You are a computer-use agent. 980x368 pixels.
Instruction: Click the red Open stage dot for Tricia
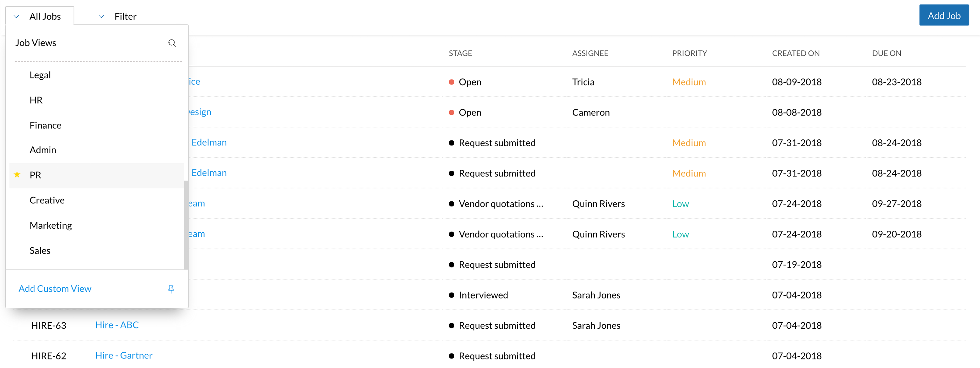pos(451,82)
